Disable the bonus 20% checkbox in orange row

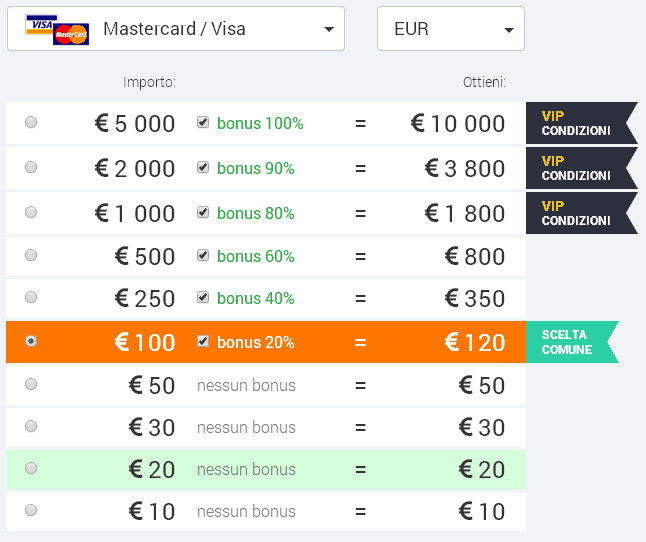(203, 341)
